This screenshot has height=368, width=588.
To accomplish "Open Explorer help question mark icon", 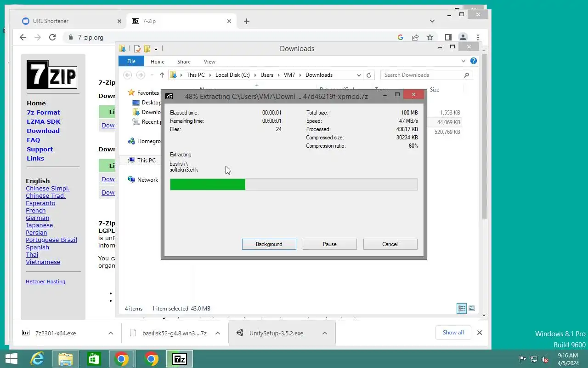I will point(474,61).
